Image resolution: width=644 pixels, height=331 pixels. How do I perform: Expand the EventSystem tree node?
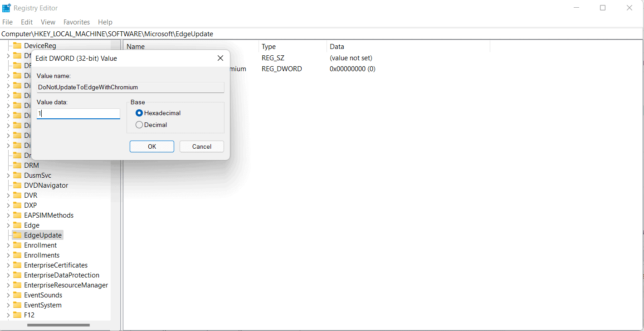click(x=8, y=305)
